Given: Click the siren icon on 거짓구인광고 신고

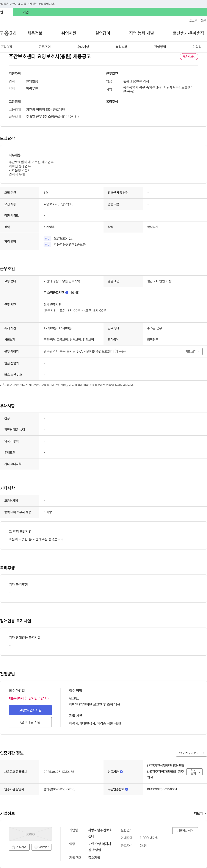Looking at the screenshot, I should (x=180, y=753).
